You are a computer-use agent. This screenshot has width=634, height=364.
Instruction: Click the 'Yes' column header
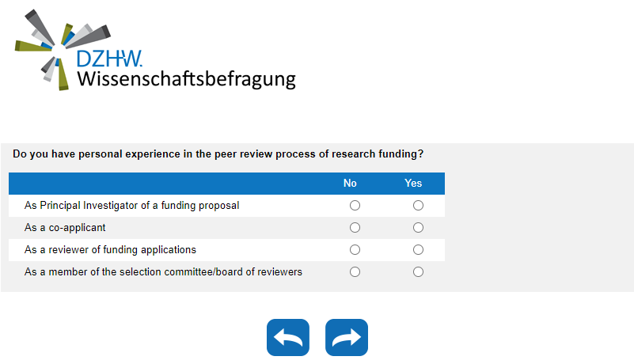(x=413, y=184)
